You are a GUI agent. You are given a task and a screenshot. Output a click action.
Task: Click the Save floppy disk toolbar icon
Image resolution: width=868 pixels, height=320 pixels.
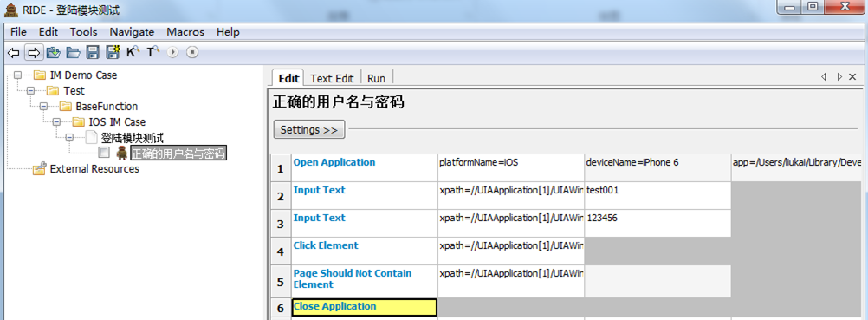[93, 53]
